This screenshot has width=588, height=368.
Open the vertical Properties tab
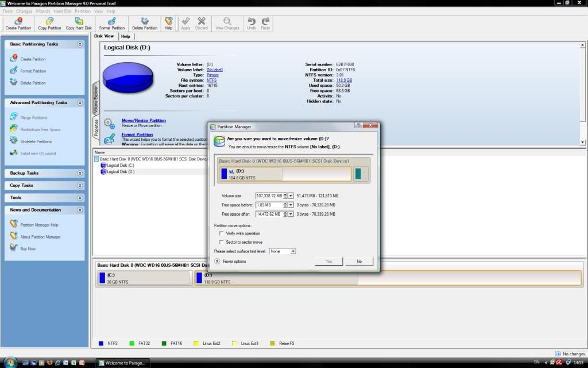96,128
